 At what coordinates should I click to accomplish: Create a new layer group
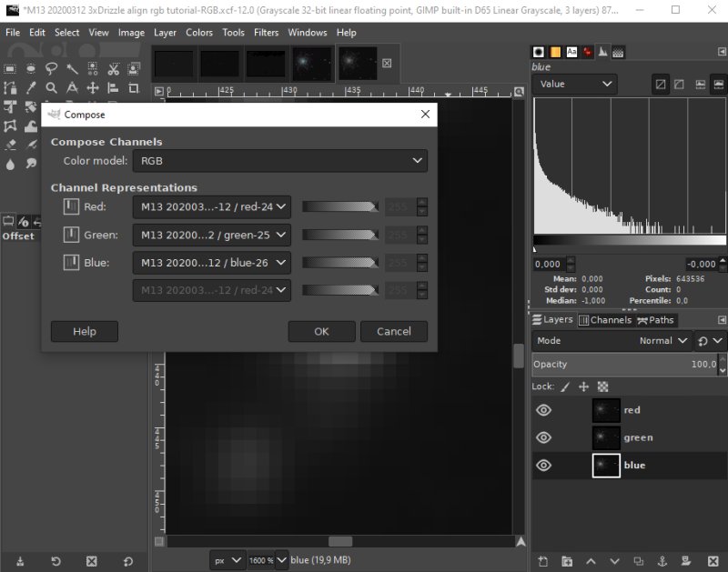(567, 561)
